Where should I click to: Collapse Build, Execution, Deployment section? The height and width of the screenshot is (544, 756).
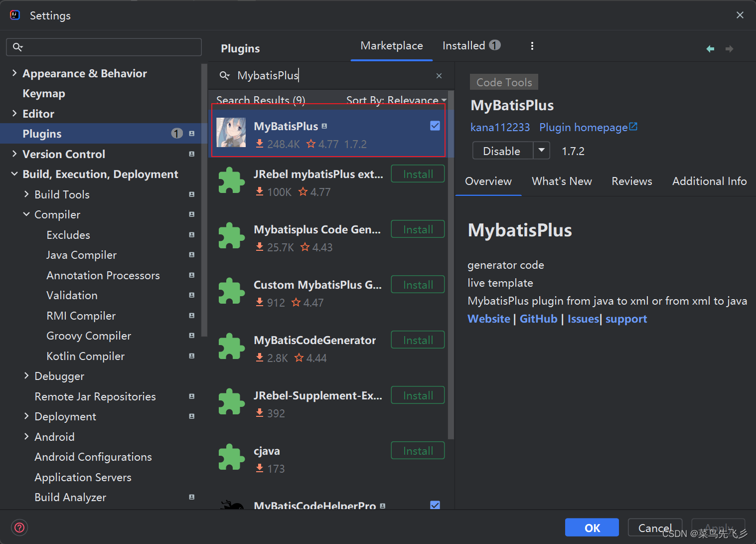point(14,174)
